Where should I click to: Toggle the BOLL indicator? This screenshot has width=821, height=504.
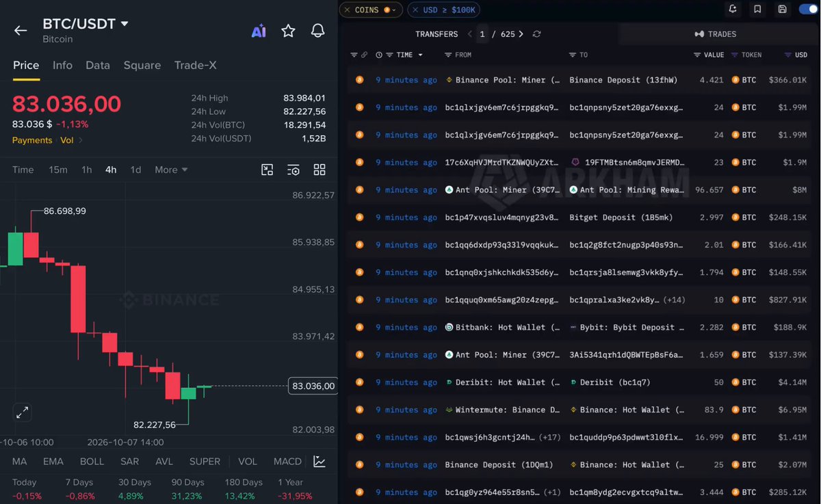point(92,462)
